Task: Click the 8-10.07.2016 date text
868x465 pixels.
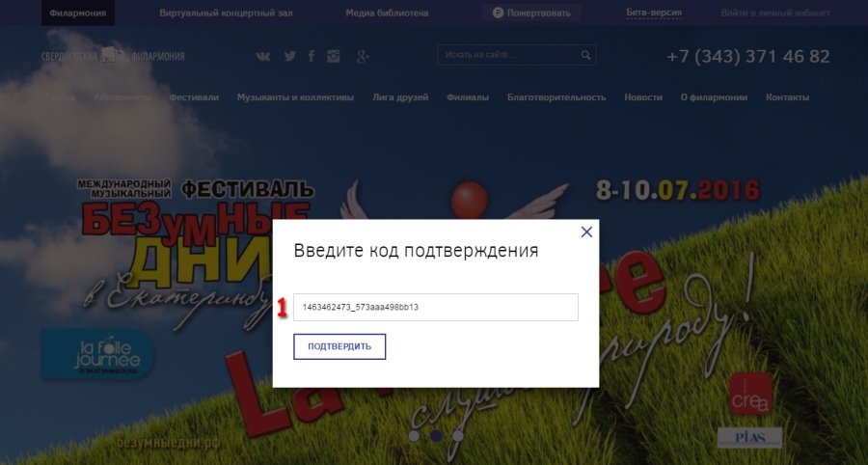Action: pos(677,190)
